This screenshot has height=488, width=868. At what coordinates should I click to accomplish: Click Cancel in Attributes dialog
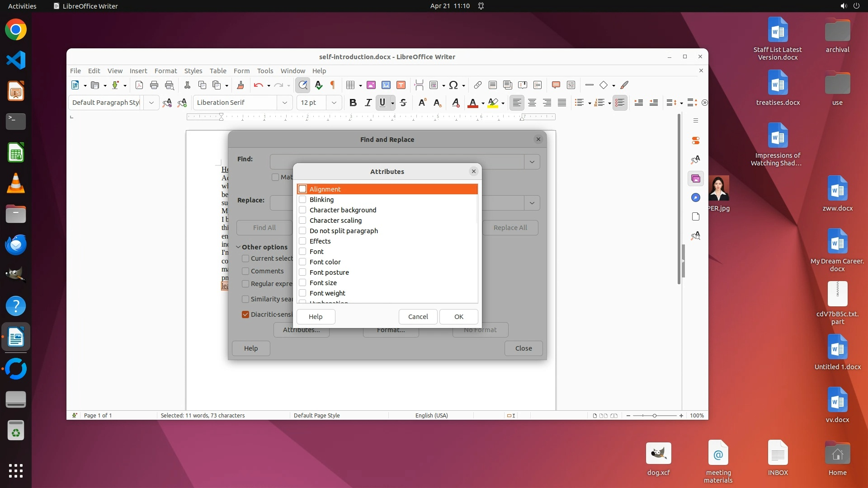pos(418,316)
